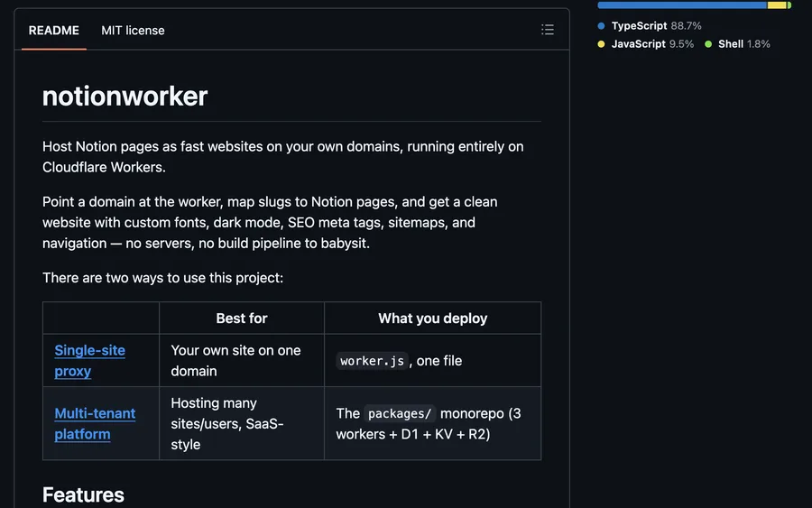Viewport: 812px width, 508px height.
Task: Click the yellow JavaScript segment of language bar
Action: pyautogui.click(x=776, y=5)
